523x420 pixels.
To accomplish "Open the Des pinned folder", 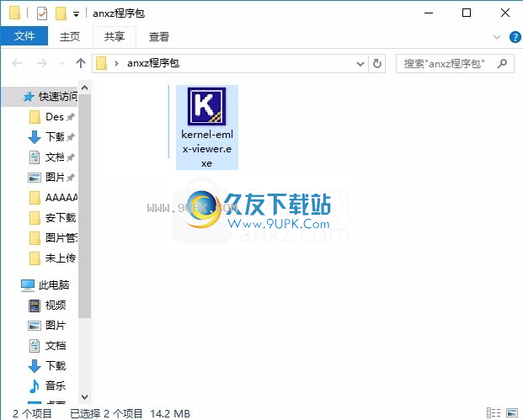I will (51, 117).
